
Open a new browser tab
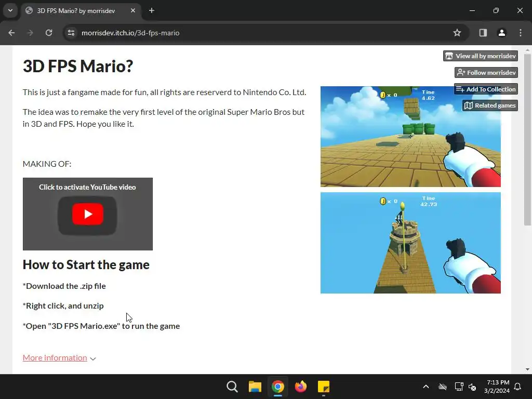[x=152, y=10]
